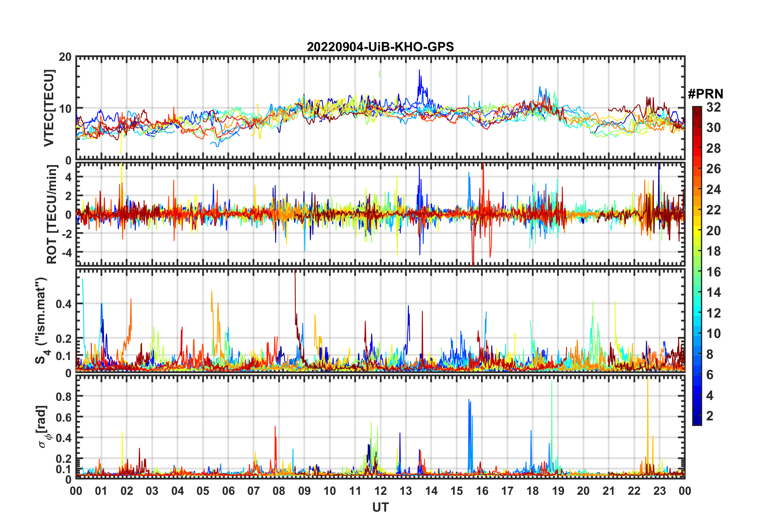The width and height of the screenshot is (761, 532).
Task: Select the 06 hour x-axis tick label
Action: pyautogui.click(x=228, y=491)
